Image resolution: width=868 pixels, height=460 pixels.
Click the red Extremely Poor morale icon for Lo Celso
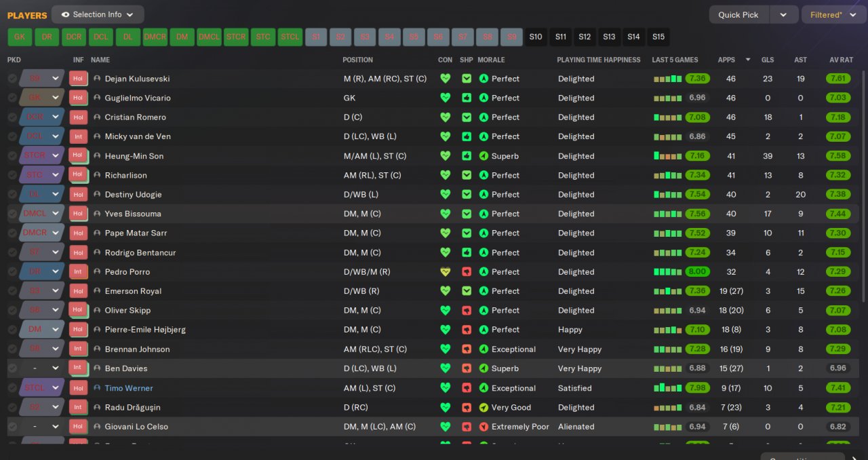pyautogui.click(x=484, y=427)
